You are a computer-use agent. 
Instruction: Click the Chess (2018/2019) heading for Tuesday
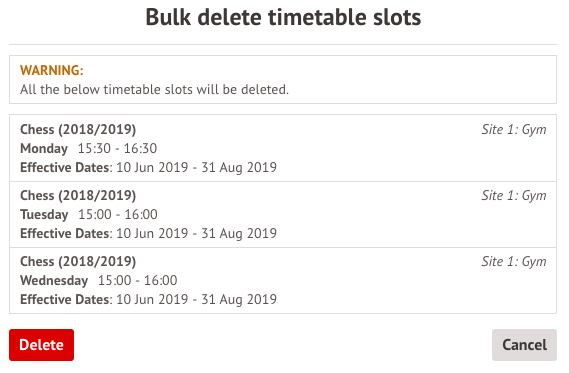[78, 196]
